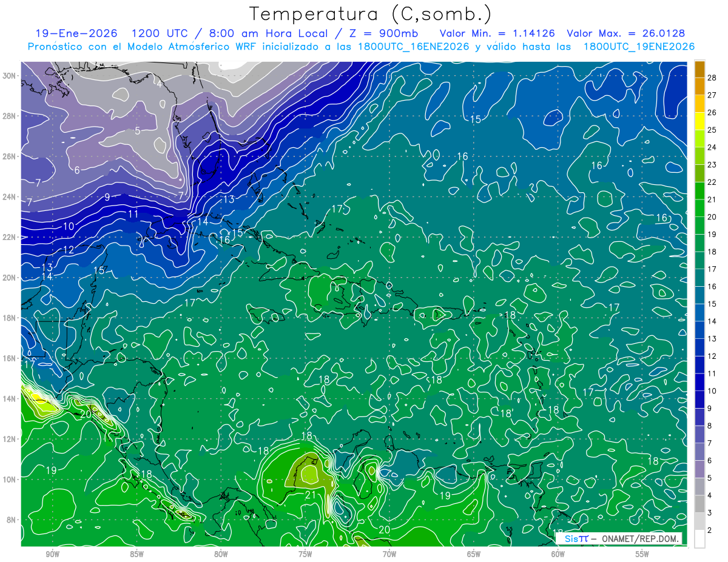Click the brown swatch above colorbar label 28
The image size is (728, 562).
point(700,69)
